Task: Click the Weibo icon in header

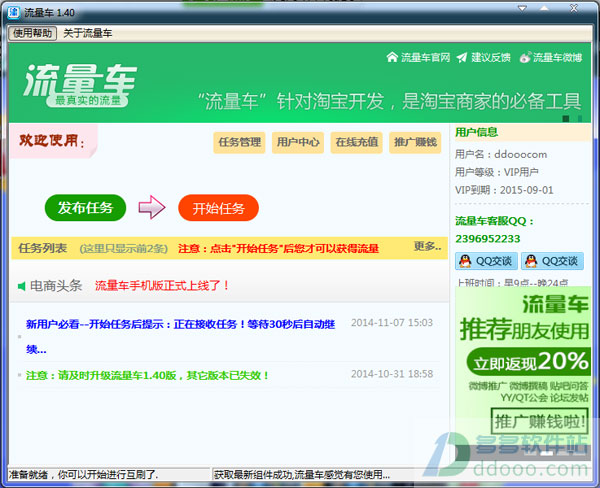Action: [x=525, y=57]
